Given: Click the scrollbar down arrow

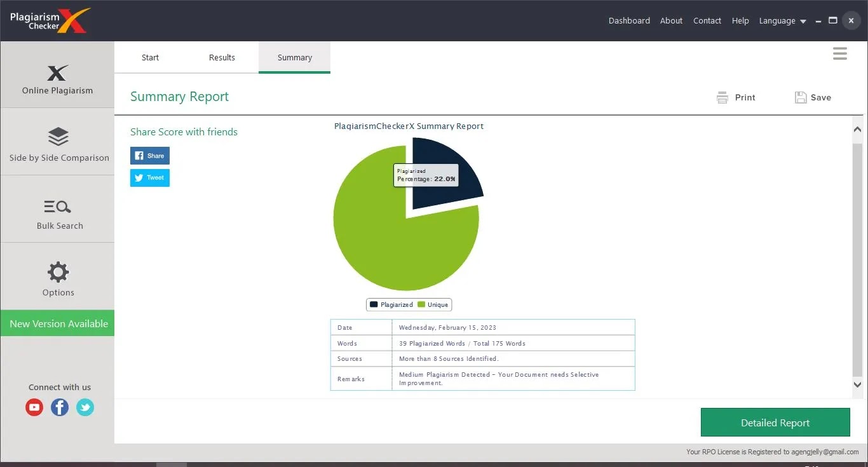Looking at the screenshot, I should coord(857,384).
